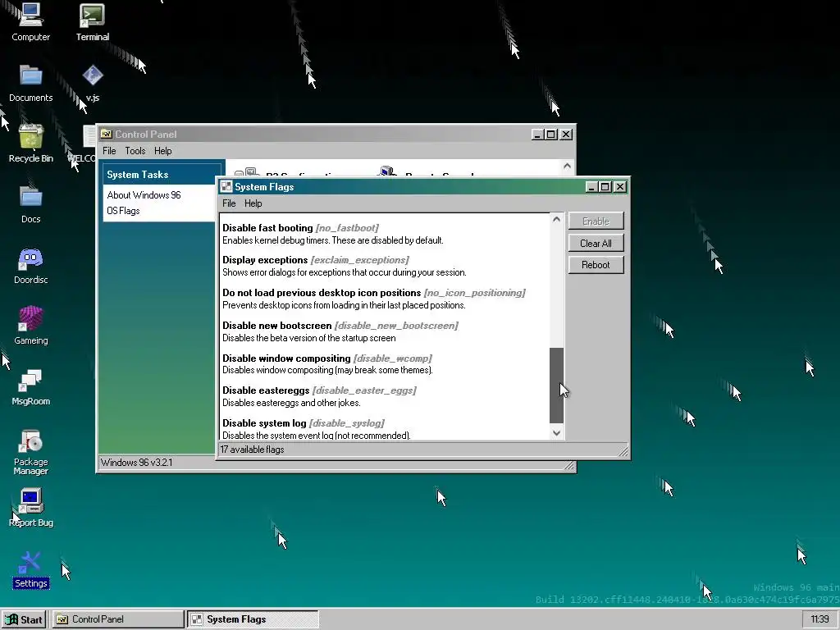The width and height of the screenshot is (840, 630).
Task: Click scroll down arrow in System Flags list
Action: pos(557,433)
